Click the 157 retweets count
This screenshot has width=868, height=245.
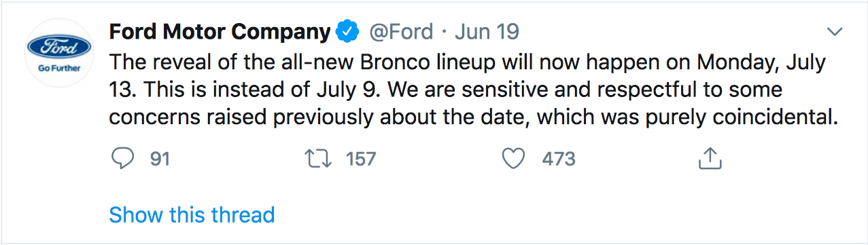361,159
